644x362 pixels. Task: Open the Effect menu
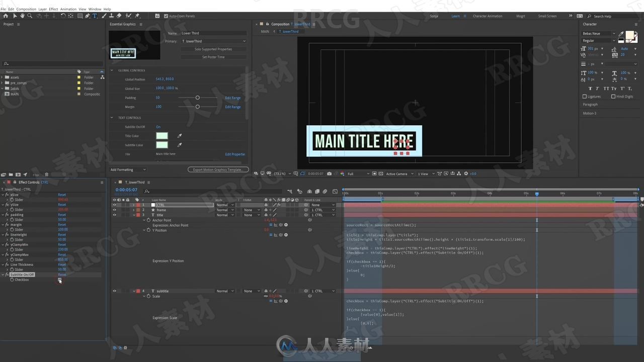point(53,9)
